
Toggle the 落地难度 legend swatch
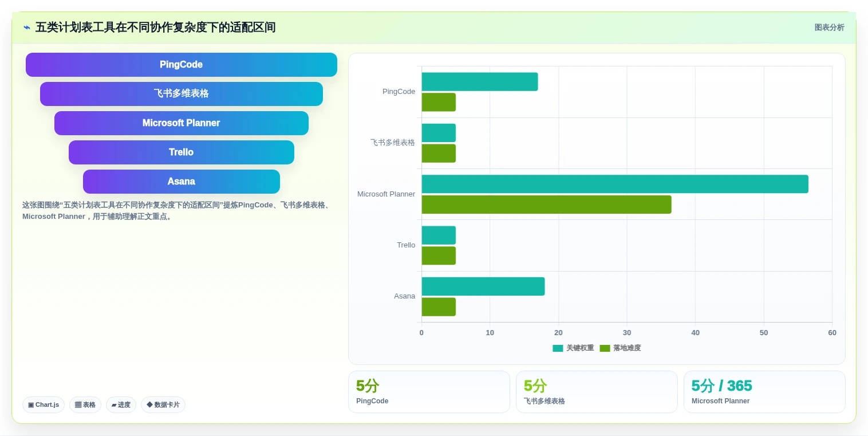click(605, 348)
